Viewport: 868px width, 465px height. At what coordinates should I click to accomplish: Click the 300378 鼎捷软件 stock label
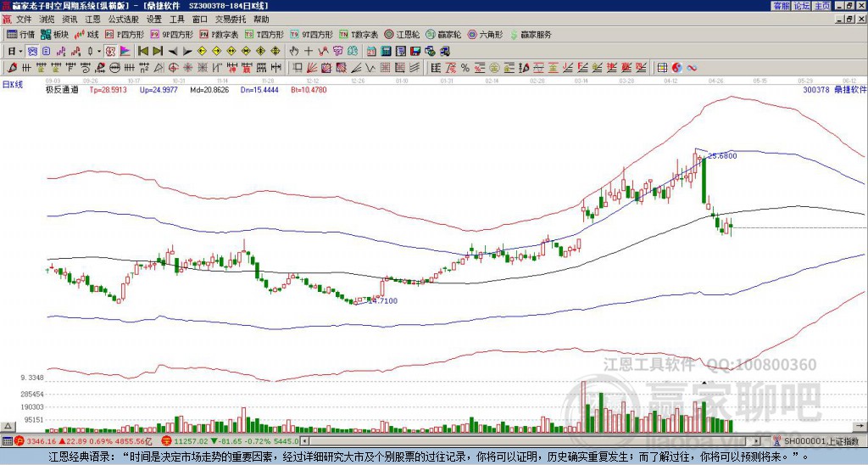(835, 89)
